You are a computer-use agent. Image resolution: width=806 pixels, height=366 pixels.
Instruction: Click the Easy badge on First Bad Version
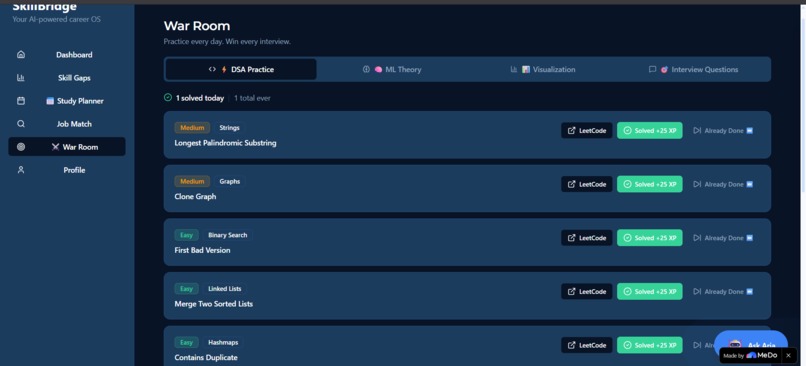point(187,235)
